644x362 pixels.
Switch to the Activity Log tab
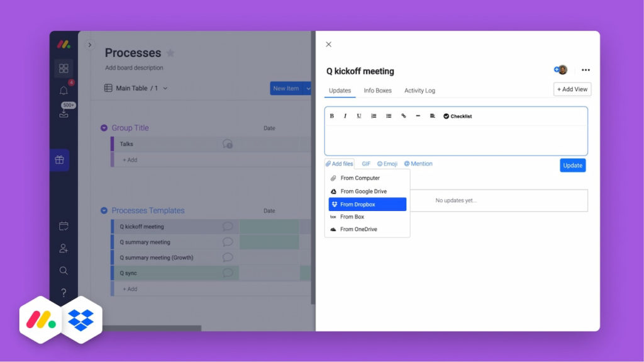click(x=419, y=91)
